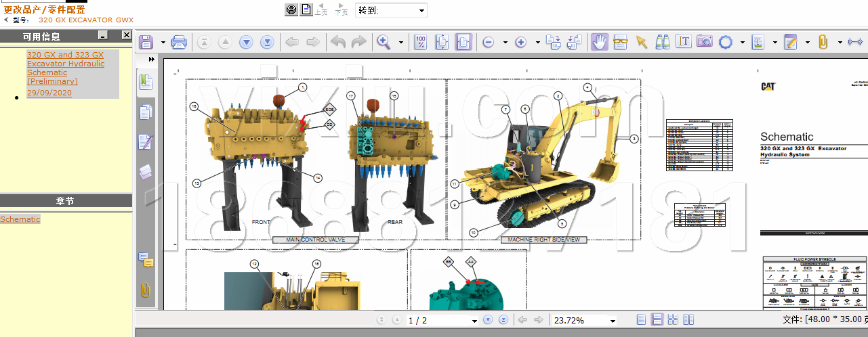
Task: Click the Zoom In magnifier tool
Action: coord(384,42)
